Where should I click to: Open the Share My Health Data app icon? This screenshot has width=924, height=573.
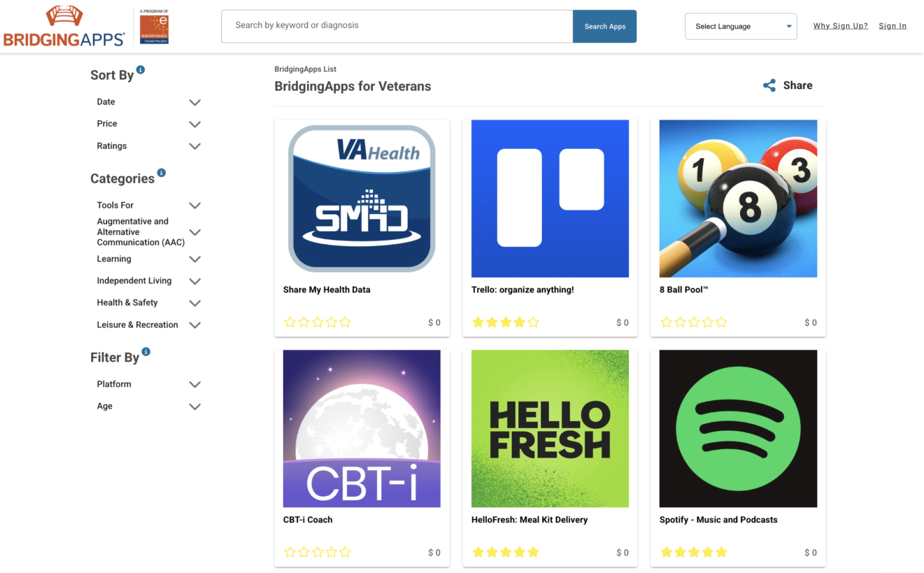coord(362,199)
